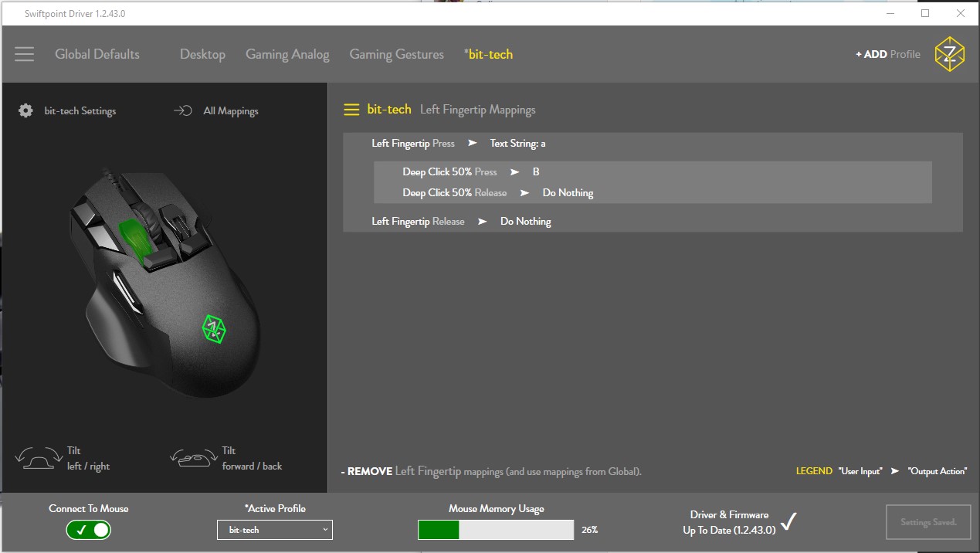Open the Gaming Analog profile tab
980x553 pixels.
click(x=287, y=54)
